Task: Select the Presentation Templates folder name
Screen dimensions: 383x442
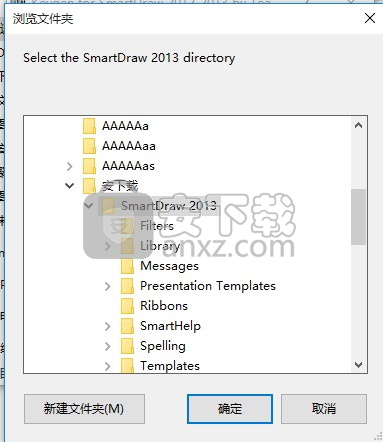Action: [x=208, y=286]
